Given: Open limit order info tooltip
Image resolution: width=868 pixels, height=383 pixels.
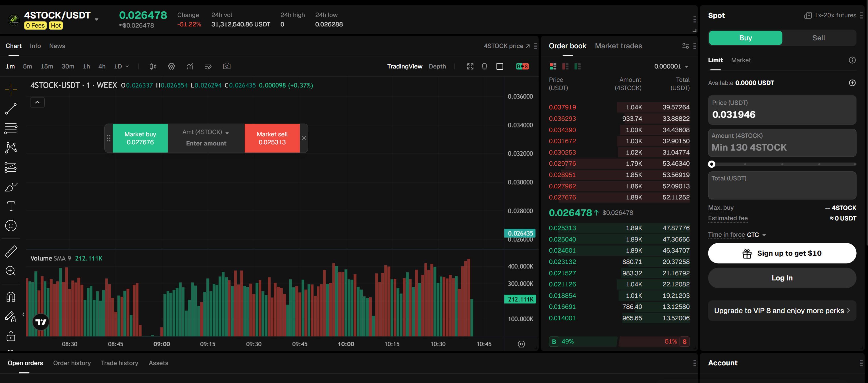Looking at the screenshot, I should tap(852, 60).
